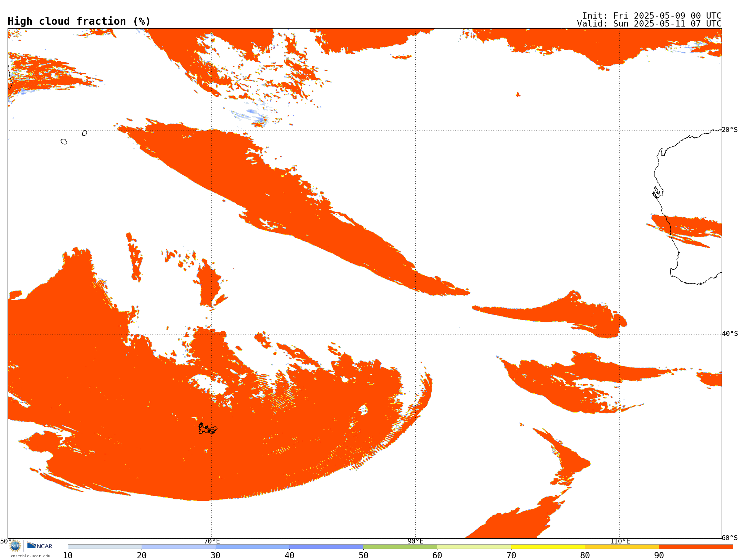Click the colorbar tick label 60
Screen dimensions: 744x560
(x=437, y=555)
